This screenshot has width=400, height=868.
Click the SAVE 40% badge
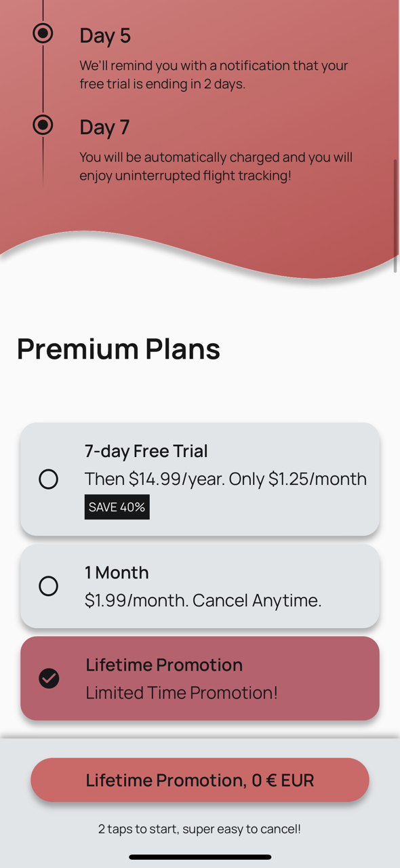pyautogui.click(x=117, y=507)
